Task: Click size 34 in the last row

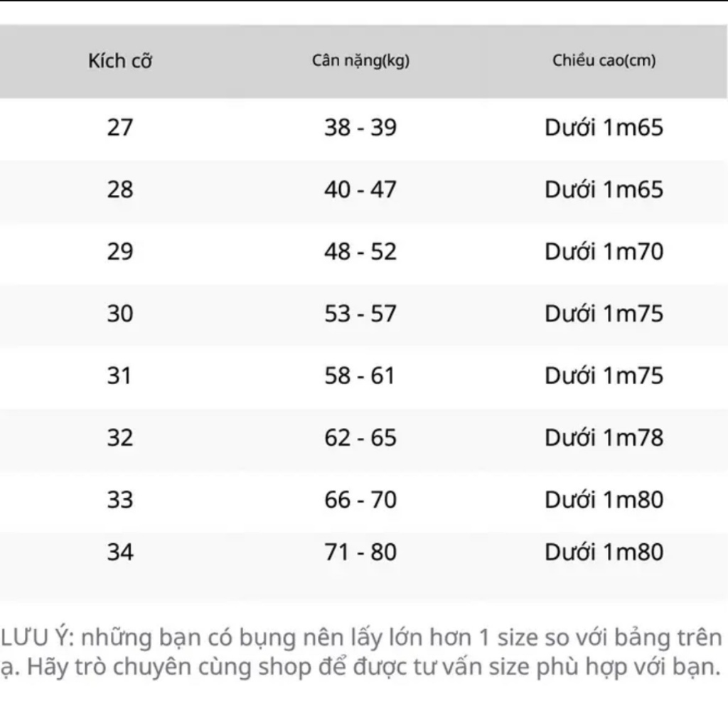Action: 120,552
